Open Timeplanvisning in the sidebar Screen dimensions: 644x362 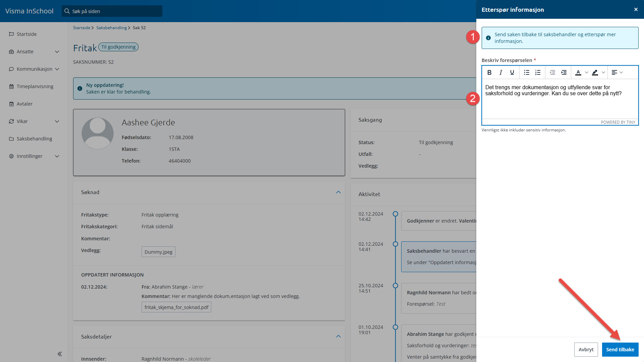pyautogui.click(x=35, y=86)
